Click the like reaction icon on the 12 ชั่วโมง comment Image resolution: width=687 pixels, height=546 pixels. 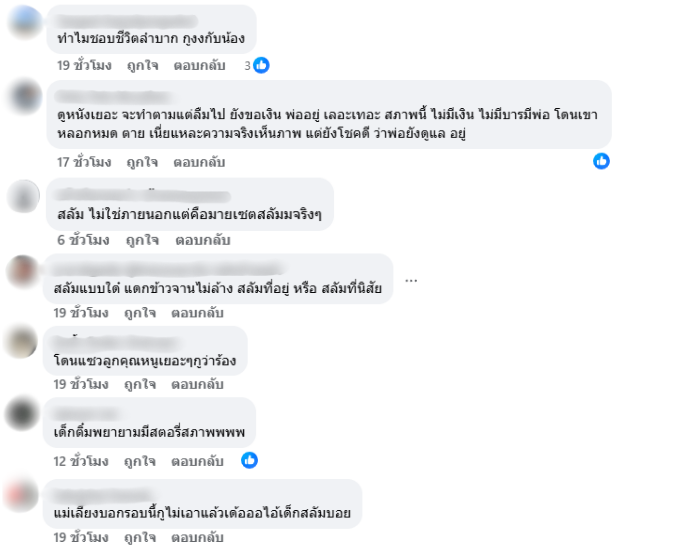[249, 460]
